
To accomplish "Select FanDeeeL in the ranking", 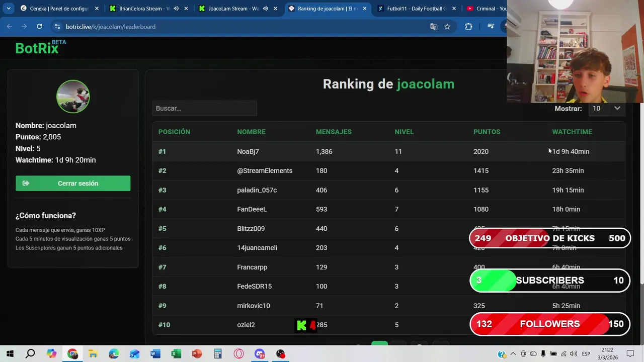I will [252, 209].
